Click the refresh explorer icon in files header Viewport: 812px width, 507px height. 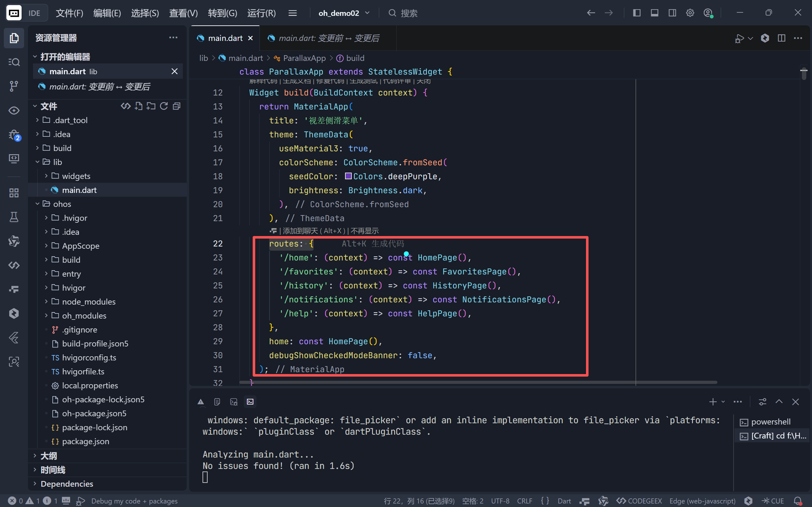[164, 106]
